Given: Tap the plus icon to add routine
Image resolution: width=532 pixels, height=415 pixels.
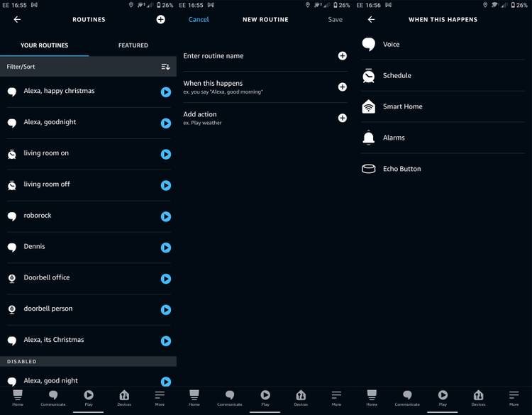Looking at the screenshot, I should [x=160, y=19].
